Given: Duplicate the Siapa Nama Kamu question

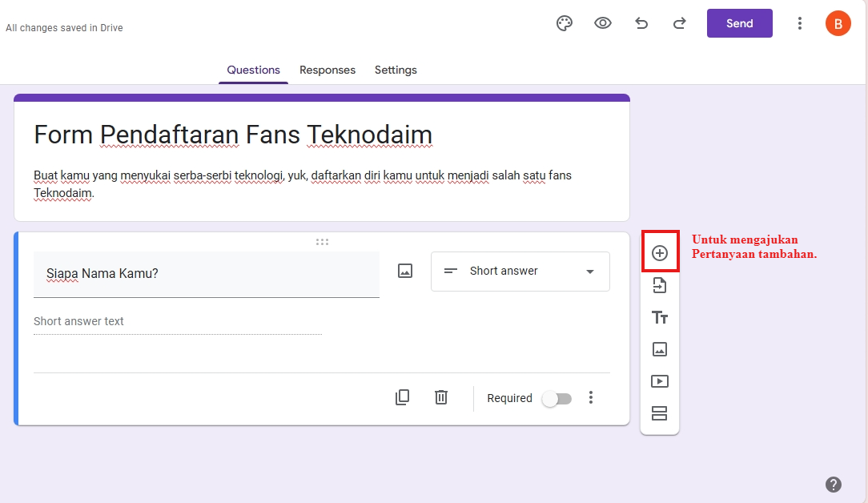Looking at the screenshot, I should tap(402, 396).
